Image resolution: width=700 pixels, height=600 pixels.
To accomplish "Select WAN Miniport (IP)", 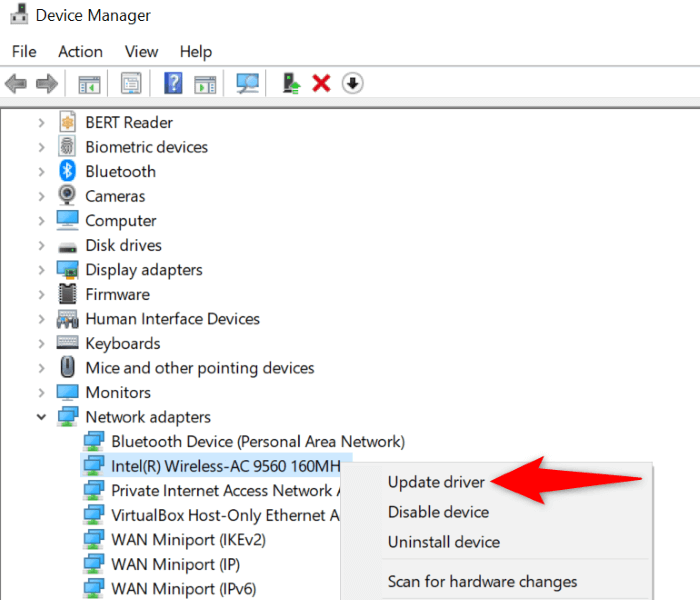I will pos(175,564).
